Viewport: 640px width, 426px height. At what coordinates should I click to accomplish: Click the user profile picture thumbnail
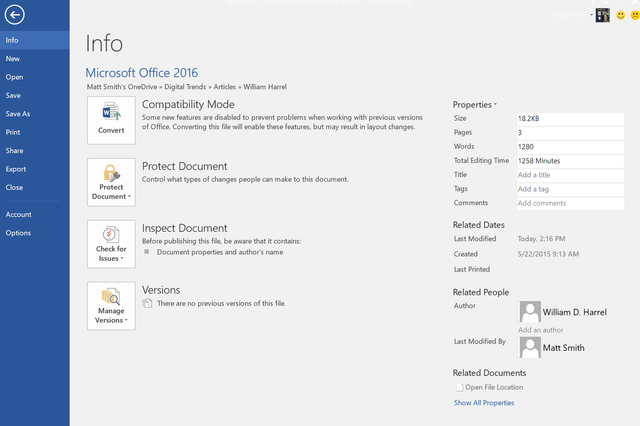(602, 16)
